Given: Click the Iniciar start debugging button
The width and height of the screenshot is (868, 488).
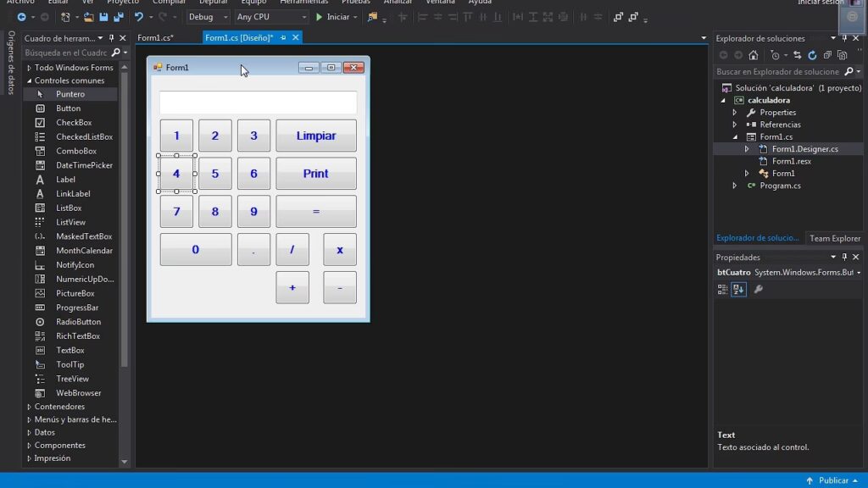Looking at the screenshot, I should [332, 17].
